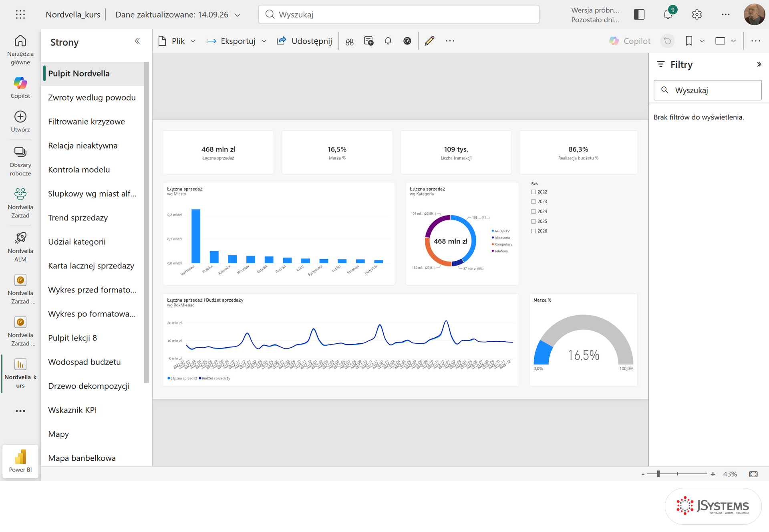
Task: Open the app launcher grid icon
Action: coord(20,14)
